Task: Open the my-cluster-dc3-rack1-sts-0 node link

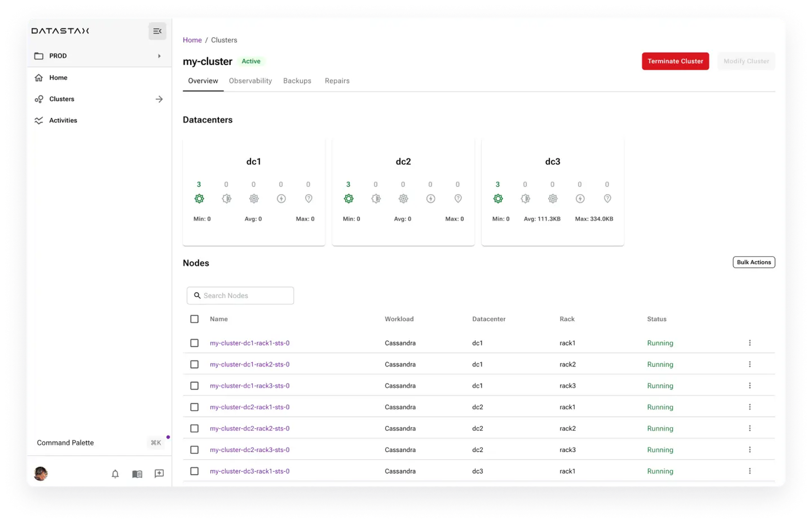Action: click(249, 471)
